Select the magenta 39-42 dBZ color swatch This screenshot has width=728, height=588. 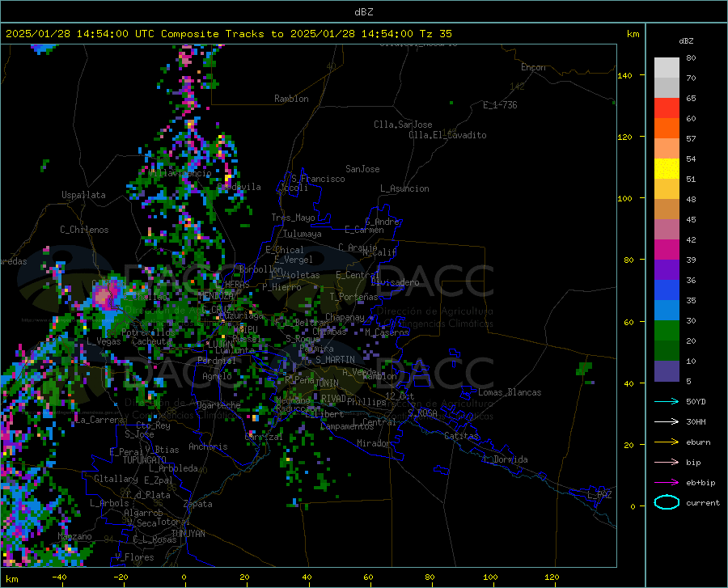click(667, 250)
